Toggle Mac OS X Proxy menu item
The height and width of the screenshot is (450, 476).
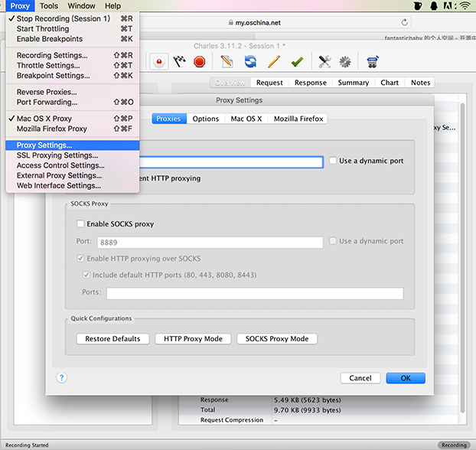tap(72, 119)
